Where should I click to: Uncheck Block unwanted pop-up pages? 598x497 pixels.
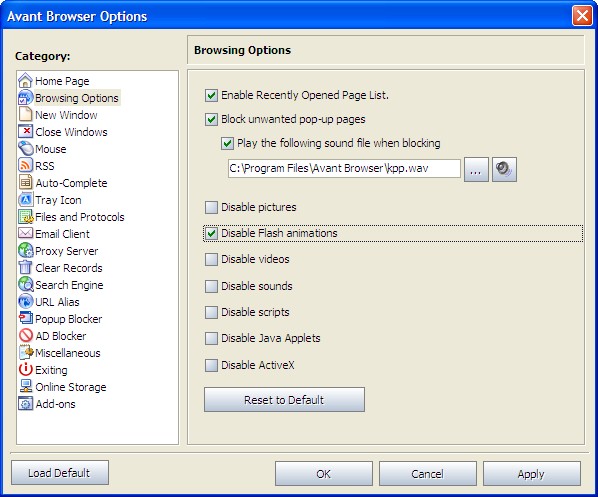click(x=211, y=119)
